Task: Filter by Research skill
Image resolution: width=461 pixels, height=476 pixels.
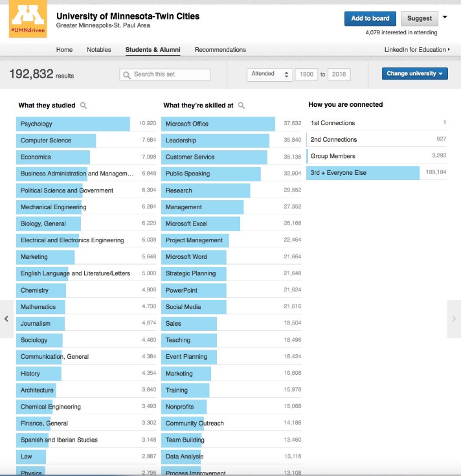Action: (x=231, y=190)
